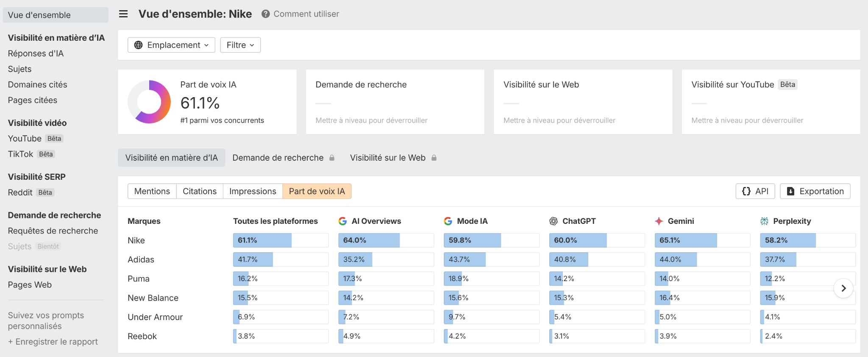Viewport: 868px width, 357px height.
Task: Open the locked Demande de recherche tab
Action: point(284,158)
